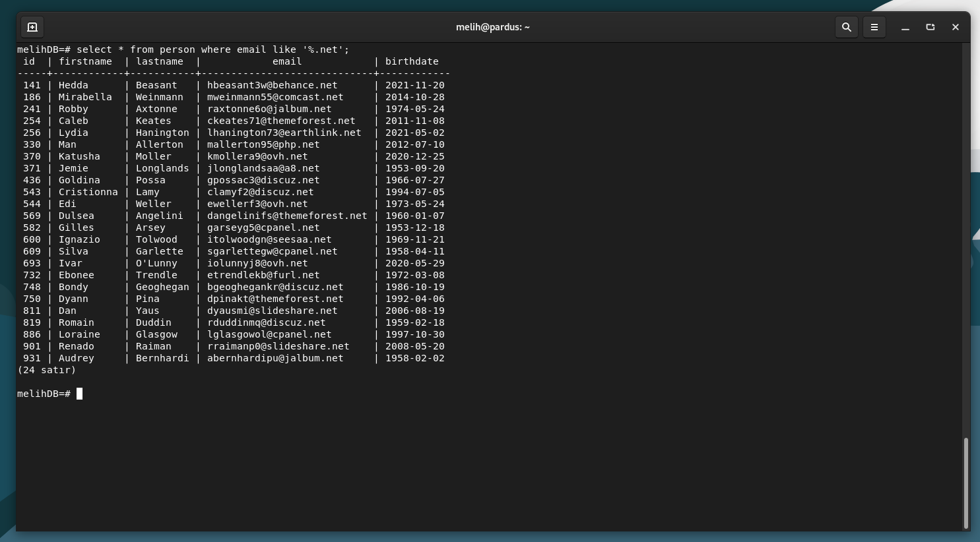Click firstname Cristionna
This screenshot has width=980, height=542.
[88, 192]
